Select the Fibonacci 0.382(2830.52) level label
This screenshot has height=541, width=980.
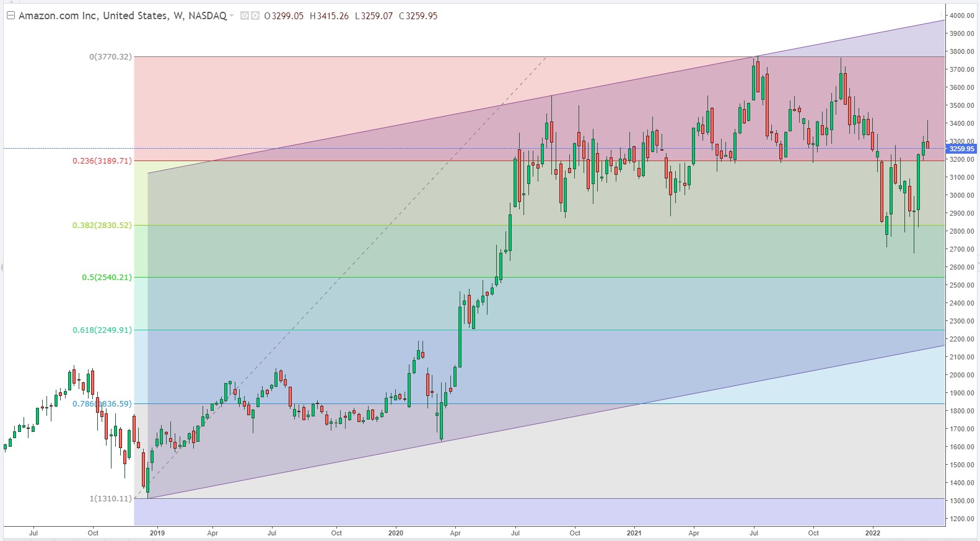102,225
